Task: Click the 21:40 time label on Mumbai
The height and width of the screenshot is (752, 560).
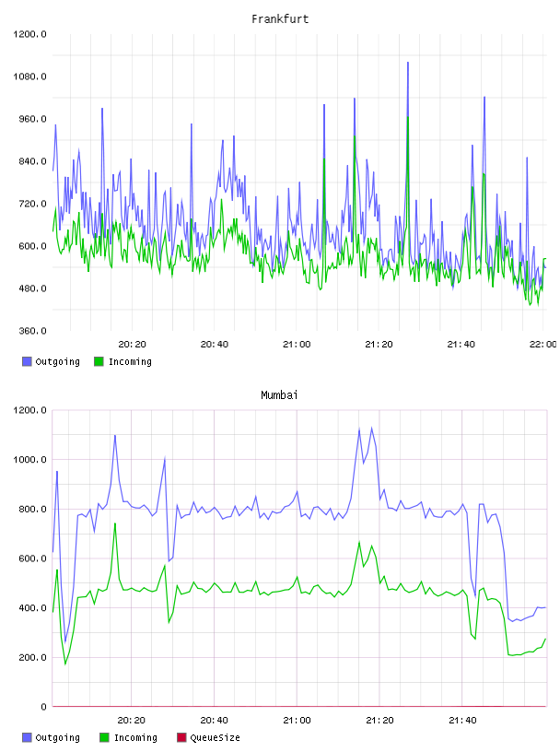Action: point(462,721)
